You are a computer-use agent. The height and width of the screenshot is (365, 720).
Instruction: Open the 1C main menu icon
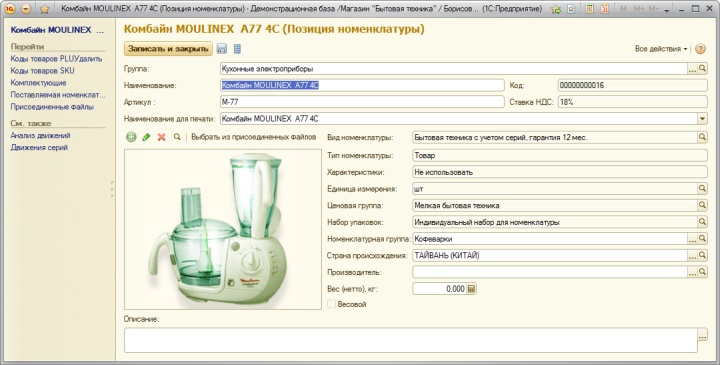(x=10, y=9)
